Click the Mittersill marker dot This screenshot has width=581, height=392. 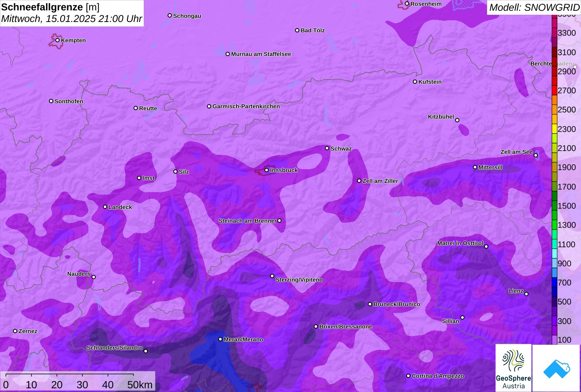(x=475, y=167)
